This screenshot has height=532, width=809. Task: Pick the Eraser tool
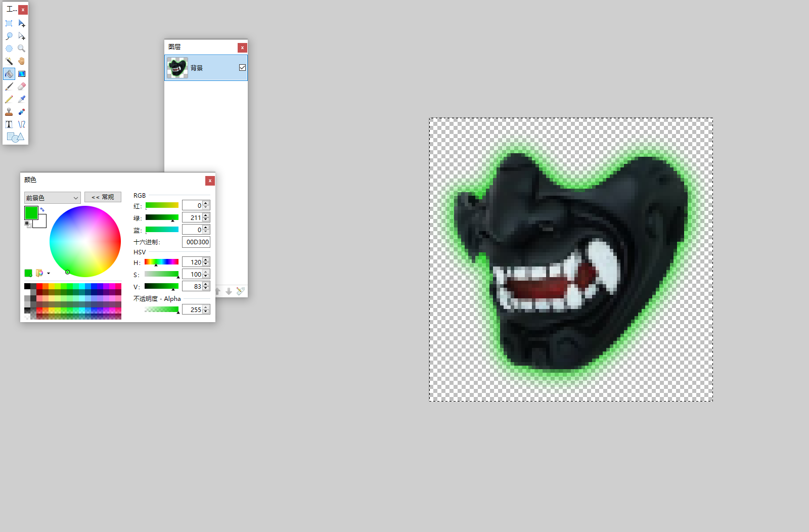22,86
